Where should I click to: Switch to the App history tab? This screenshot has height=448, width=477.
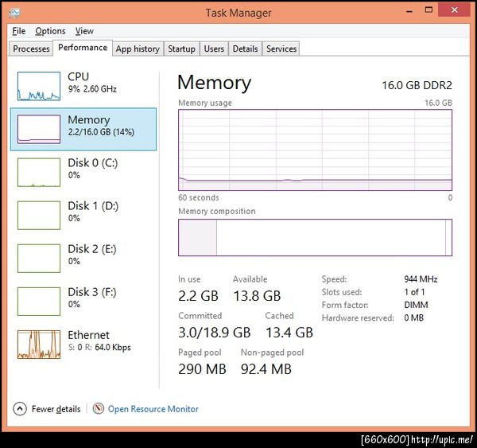tap(138, 49)
